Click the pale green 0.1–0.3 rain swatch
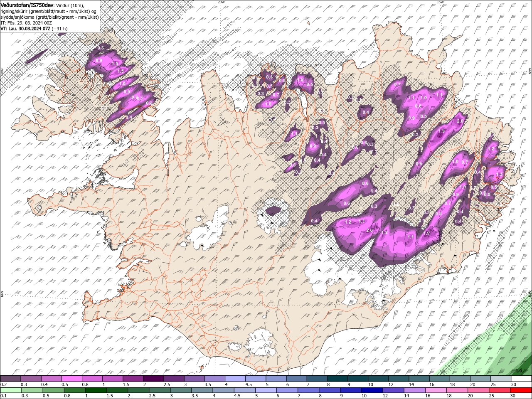 (x=11, y=390)
